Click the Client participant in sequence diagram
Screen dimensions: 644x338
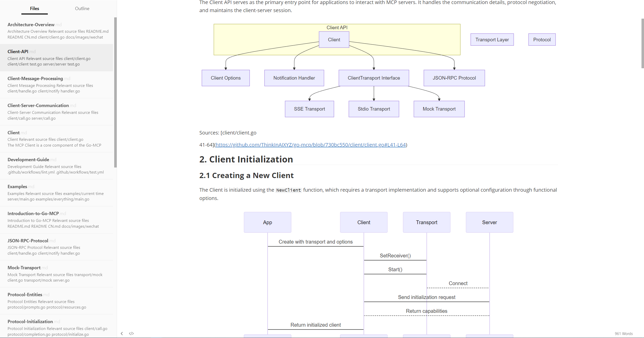click(x=364, y=222)
